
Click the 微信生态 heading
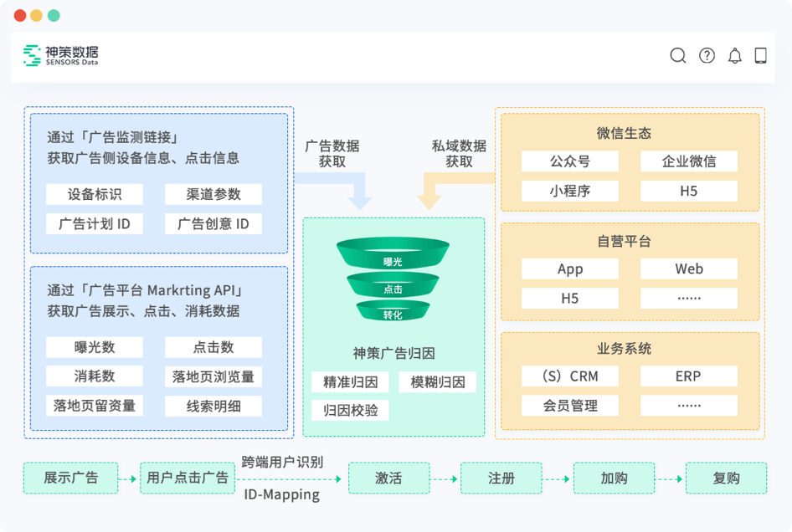pos(624,133)
